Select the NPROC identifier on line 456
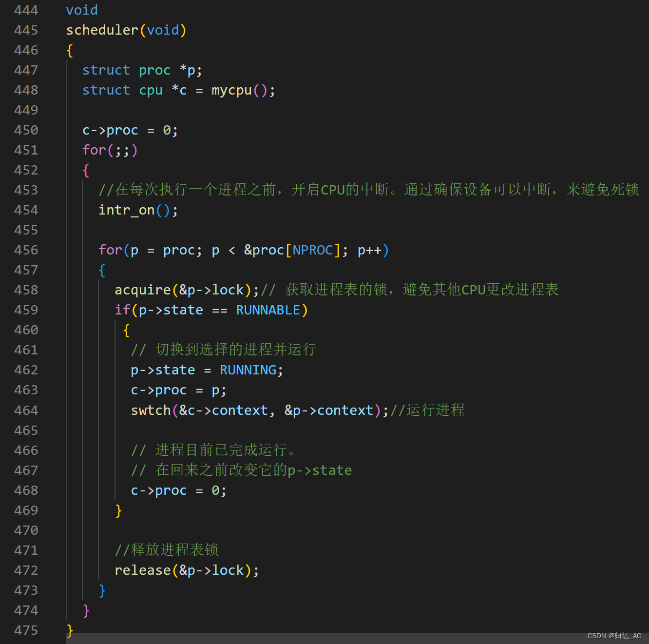Viewport: 649px width, 644px height. click(x=312, y=250)
